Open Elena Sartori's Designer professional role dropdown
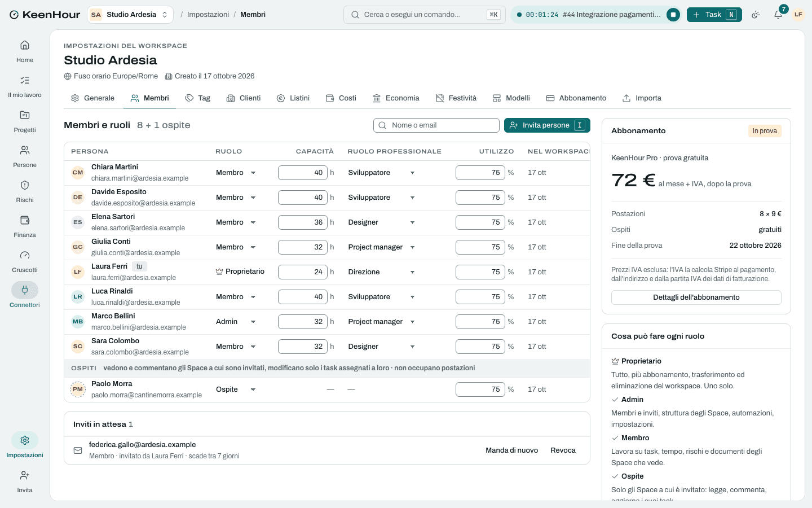 pyautogui.click(x=382, y=222)
